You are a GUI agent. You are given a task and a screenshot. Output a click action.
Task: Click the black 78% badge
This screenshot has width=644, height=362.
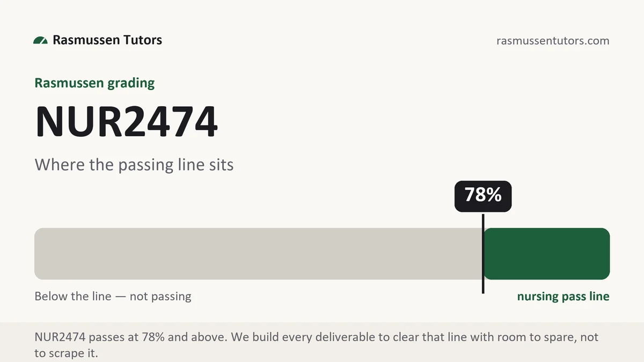pyautogui.click(x=483, y=196)
